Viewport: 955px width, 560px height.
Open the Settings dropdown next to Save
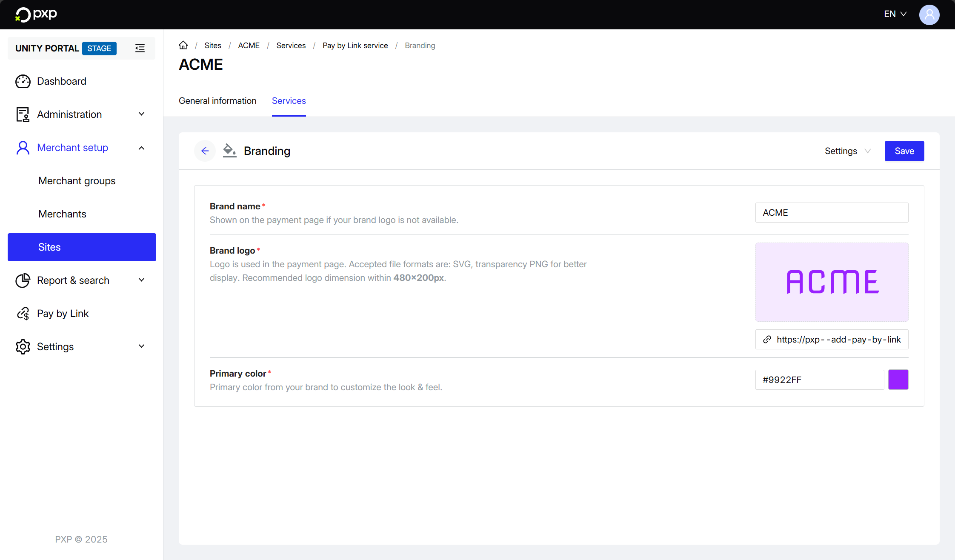tap(847, 151)
